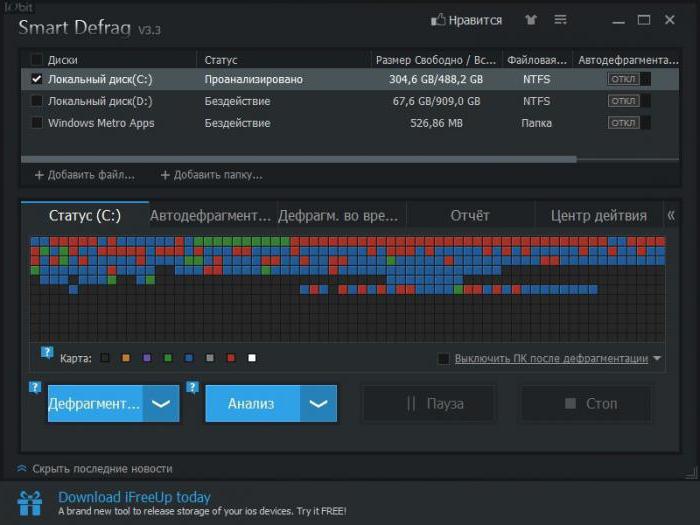Uncheck Локальный диск(C:) checkbox
This screenshot has width=700, height=525.
coord(37,79)
